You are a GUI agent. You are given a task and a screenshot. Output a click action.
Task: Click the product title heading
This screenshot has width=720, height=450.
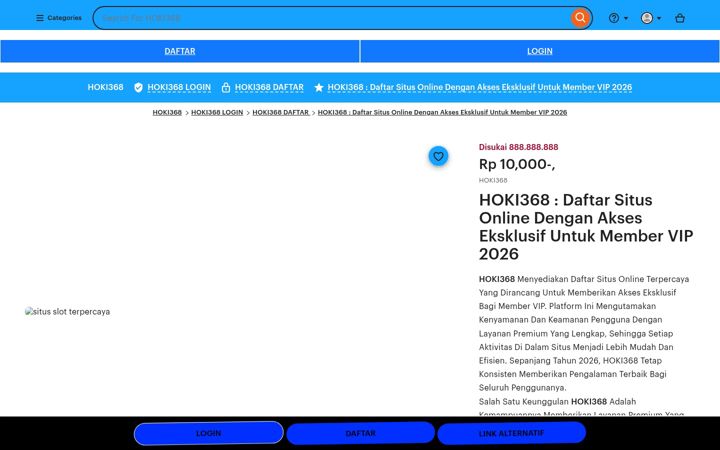click(x=586, y=227)
